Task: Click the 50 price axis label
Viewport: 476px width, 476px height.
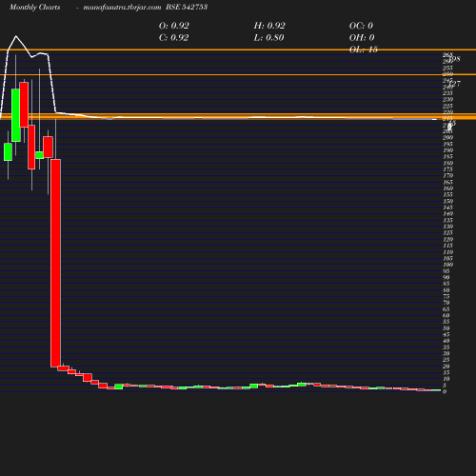Action: (446, 327)
